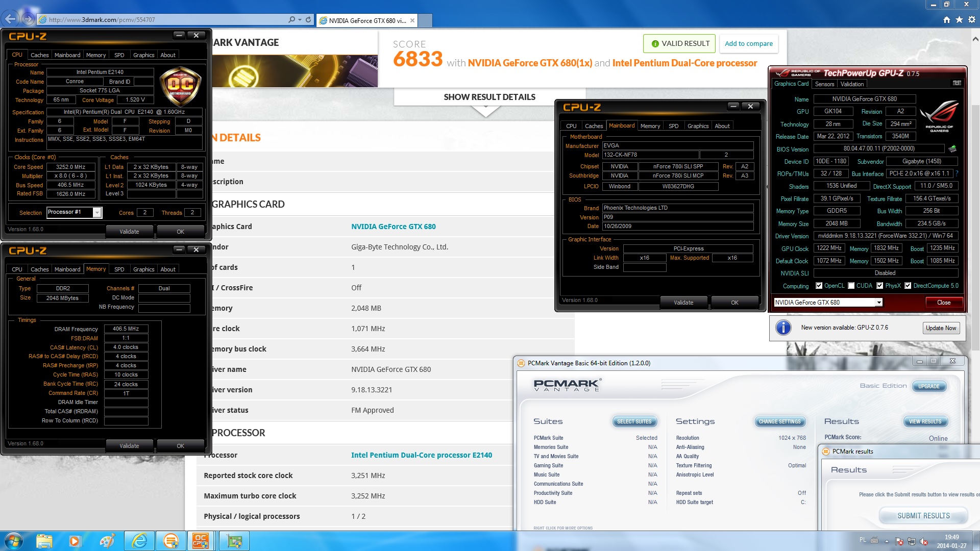Viewport: 980px width, 551px height.
Task: Toggle the DirectCompute 5.0 checkbox in GPU-Z
Action: (908, 286)
